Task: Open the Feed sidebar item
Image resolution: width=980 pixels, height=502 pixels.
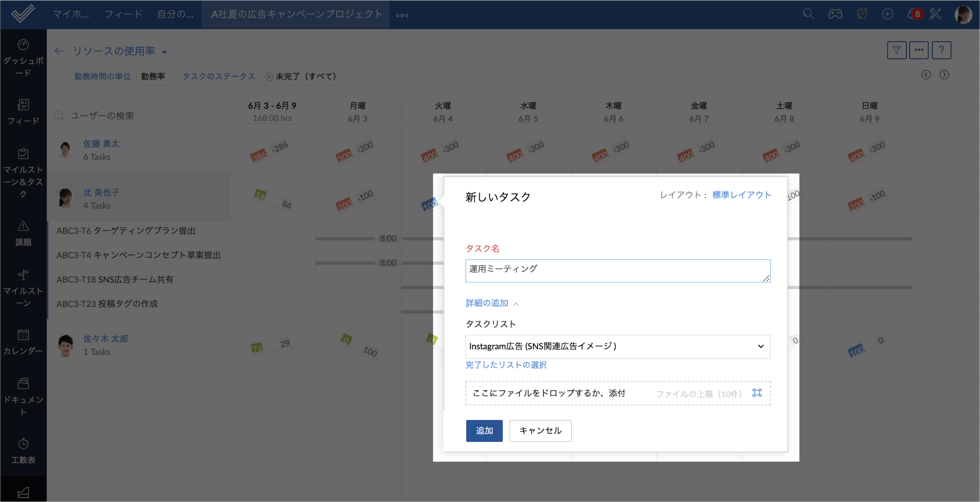Action: pyautogui.click(x=23, y=112)
